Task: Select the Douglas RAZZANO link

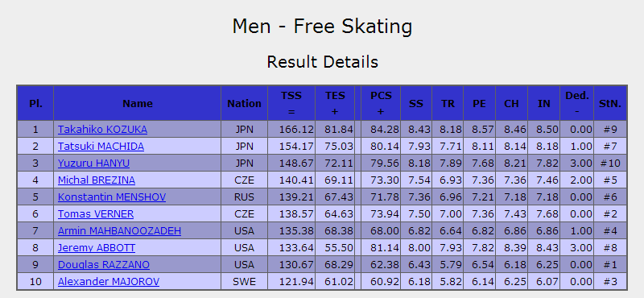Action: tap(104, 265)
